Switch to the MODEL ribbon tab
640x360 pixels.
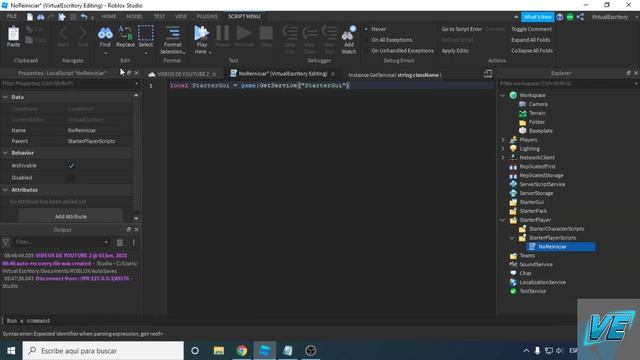point(134,17)
